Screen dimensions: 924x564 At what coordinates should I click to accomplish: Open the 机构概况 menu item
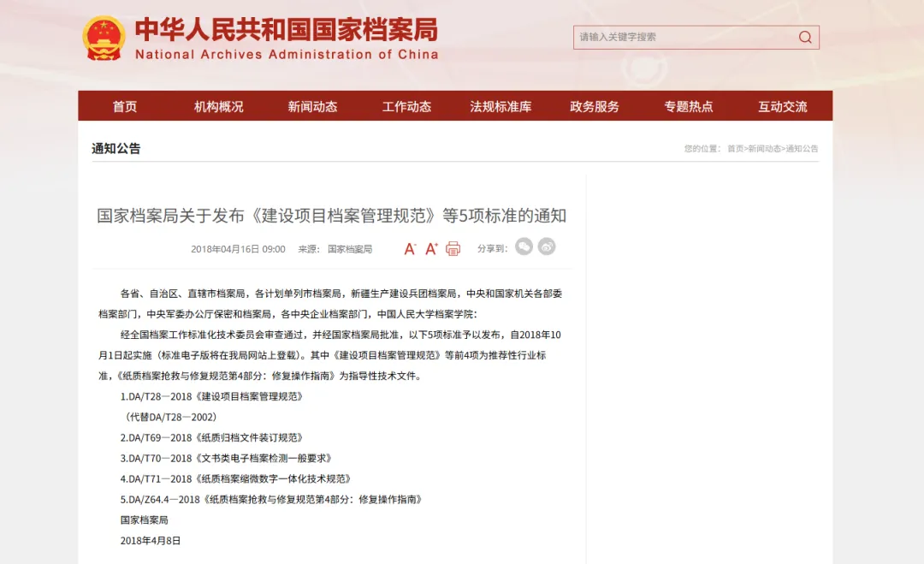click(219, 107)
